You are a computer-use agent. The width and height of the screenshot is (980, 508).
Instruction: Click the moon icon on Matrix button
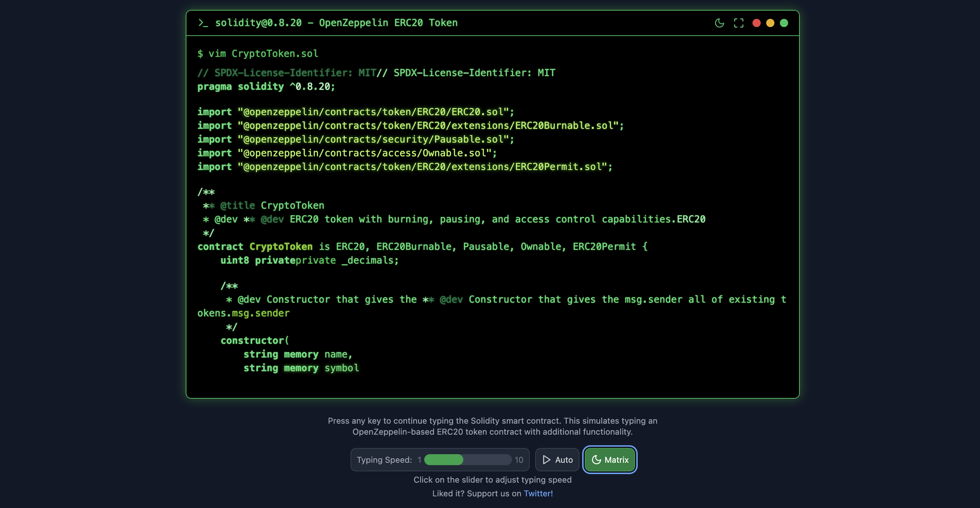click(596, 460)
